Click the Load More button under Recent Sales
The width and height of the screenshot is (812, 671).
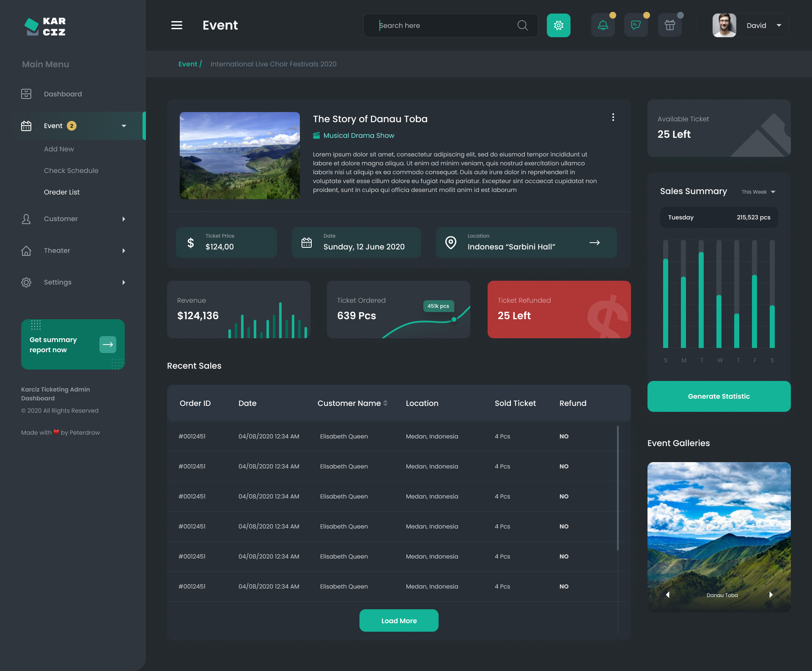[398, 620]
